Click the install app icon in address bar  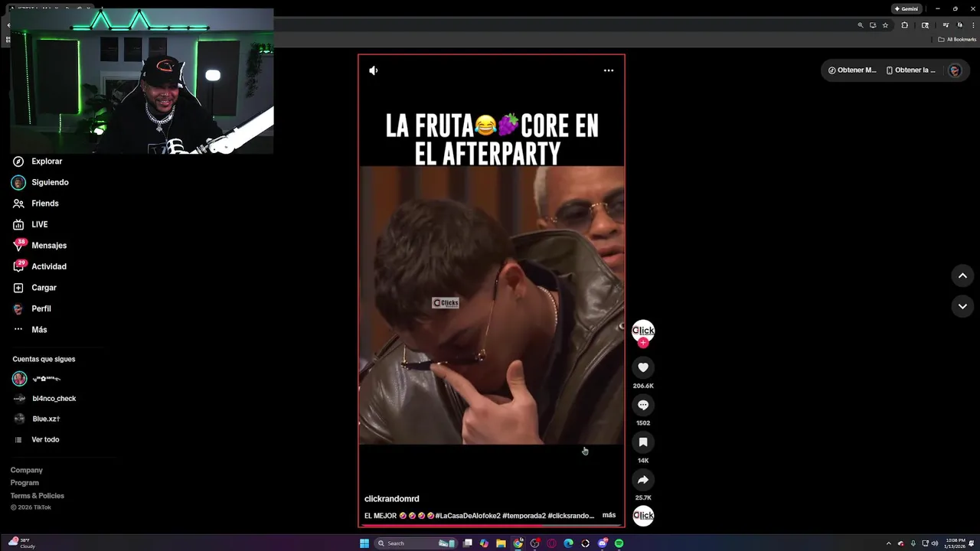873,25
